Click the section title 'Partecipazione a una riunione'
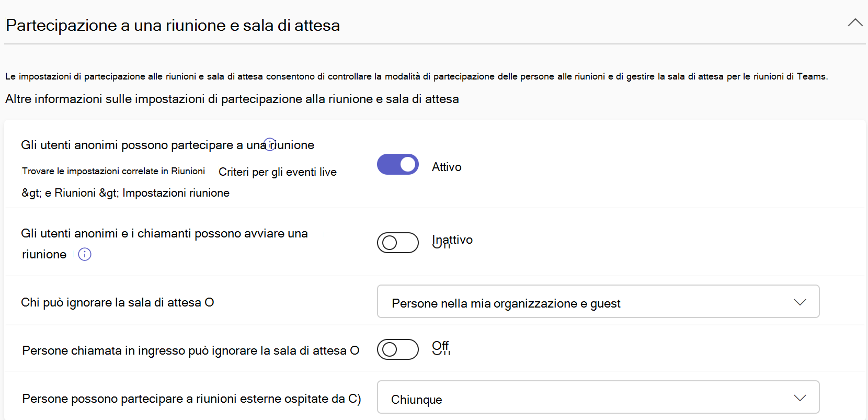 [173, 24]
